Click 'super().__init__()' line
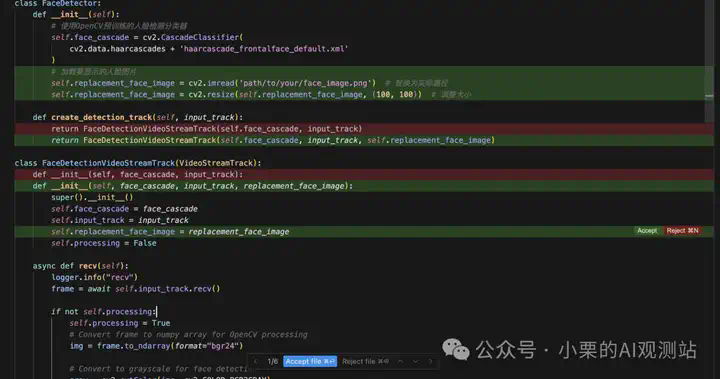Image resolution: width=720 pixels, height=379 pixels. click(x=92, y=197)
